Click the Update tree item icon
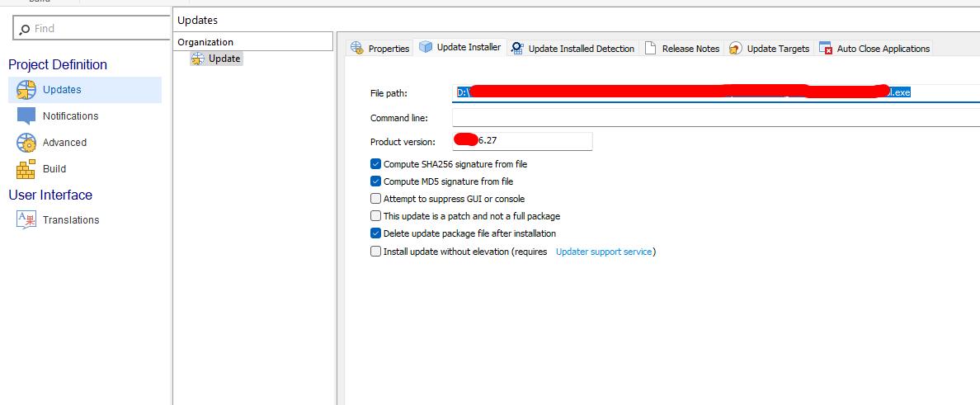Viewport: 980px width, 405px height. [198, 59]
